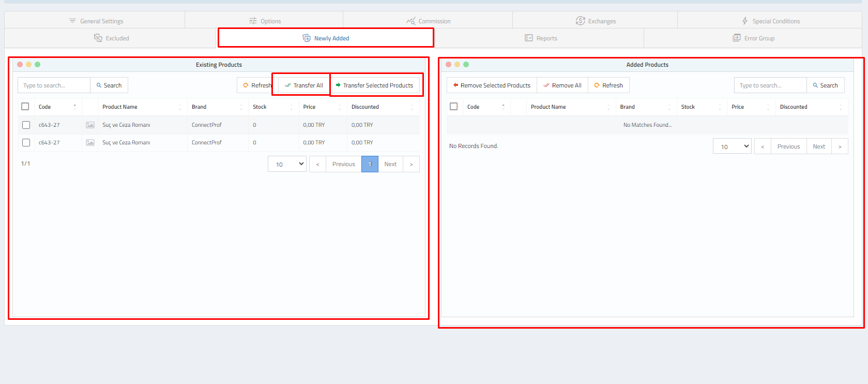Click Transfer Selected Products green arrow button
The width and height of the screenshot is (868, 384).
[x=375, y=85]
